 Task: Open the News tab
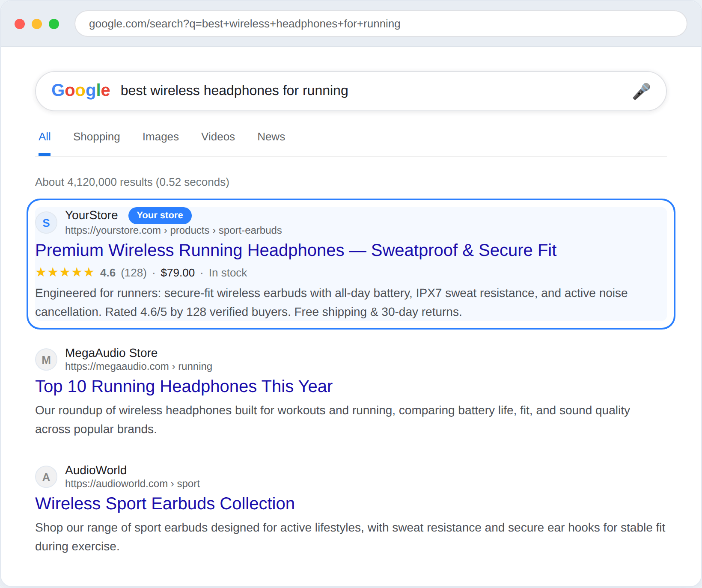point(271,137)
